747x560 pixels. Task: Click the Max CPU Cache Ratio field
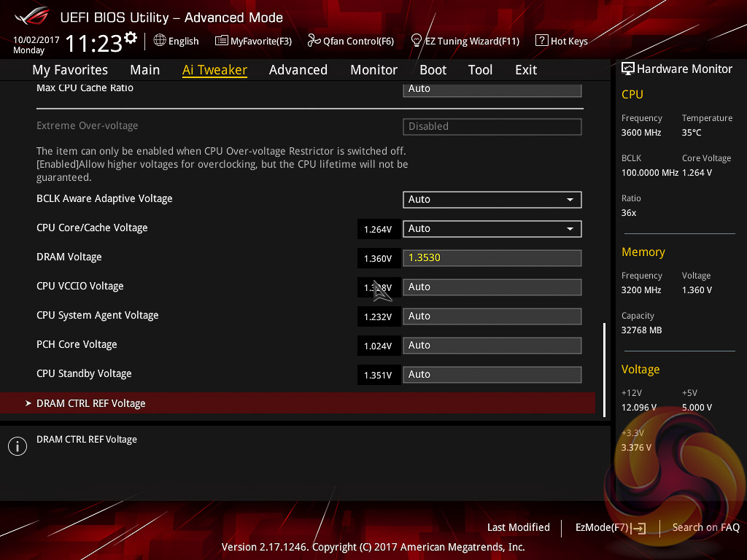click(x=492, y=89)
